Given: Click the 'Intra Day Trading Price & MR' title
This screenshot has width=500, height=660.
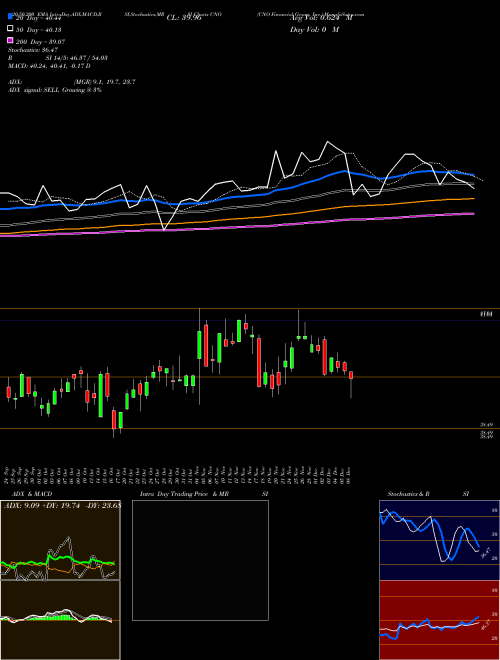Looking at the screenshot, I should 184,494.
